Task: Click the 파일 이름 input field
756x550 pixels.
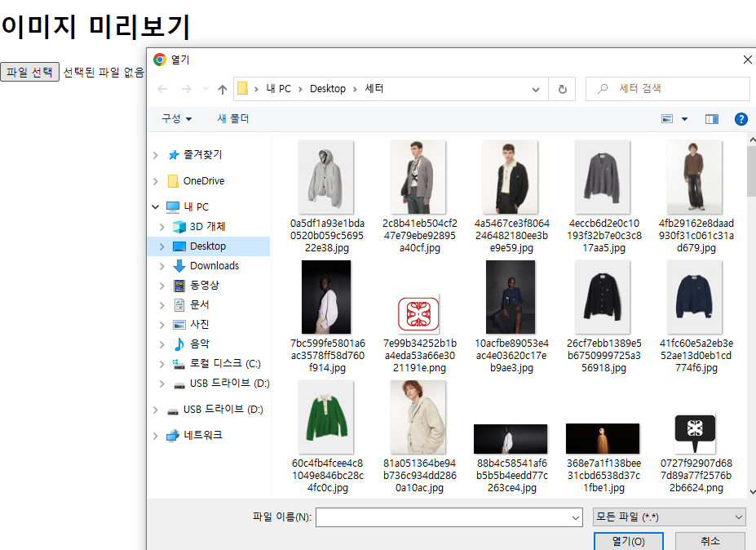Action: point(444,517)
